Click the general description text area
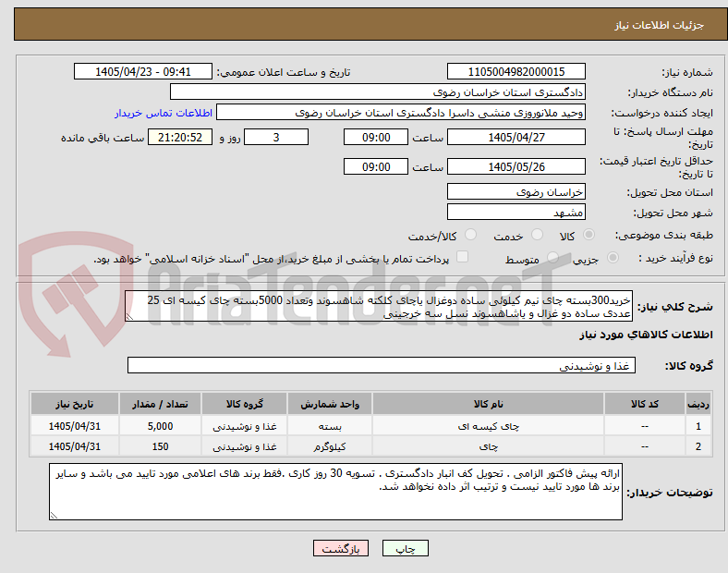Viewport: 728px width, 573px height. point(379,307)
